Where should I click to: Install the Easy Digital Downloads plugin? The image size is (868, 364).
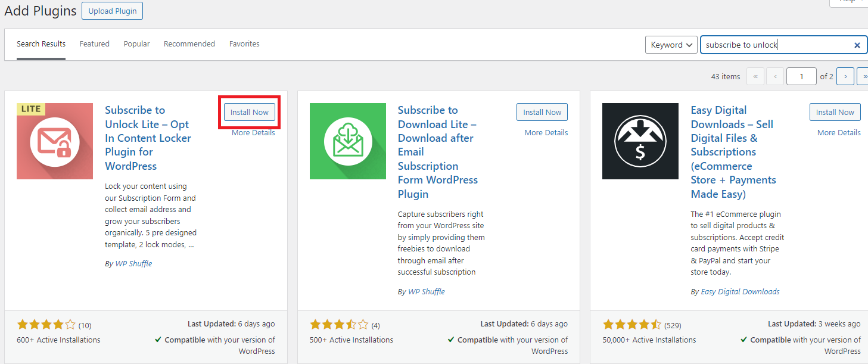(x=835, y=112)
